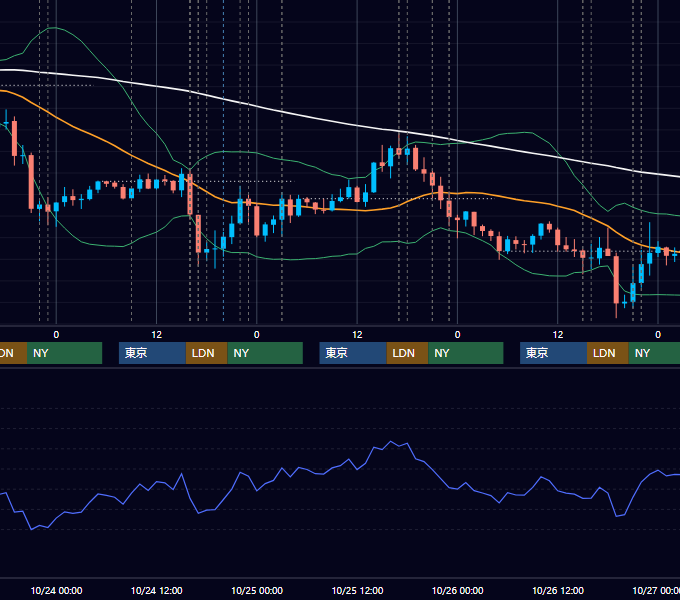Click the 10/24 00:00 date label
This screenshot has height=600, width=680.
coord(56,590)
